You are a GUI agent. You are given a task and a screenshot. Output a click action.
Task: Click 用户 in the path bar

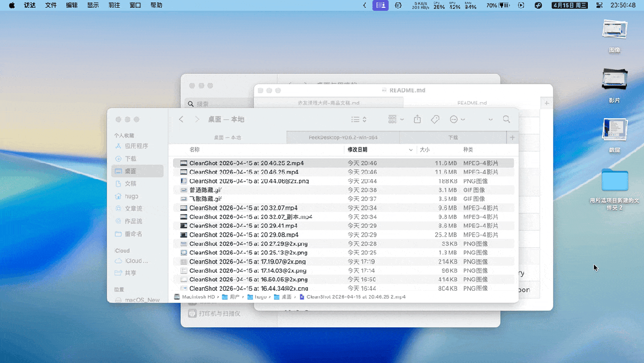pyautogui.click(x=231, y=297)
